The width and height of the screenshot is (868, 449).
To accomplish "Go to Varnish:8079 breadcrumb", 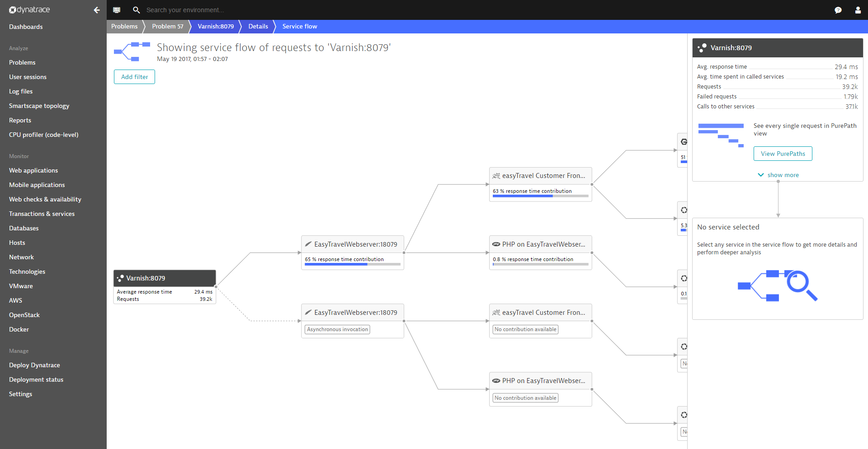I will pos(216,27).
